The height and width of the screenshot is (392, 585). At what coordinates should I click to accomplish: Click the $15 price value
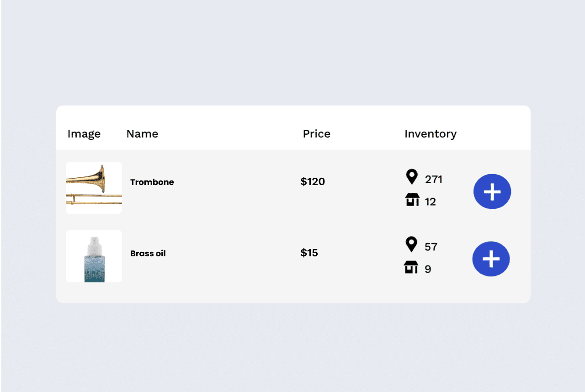(x=309, y=253)
